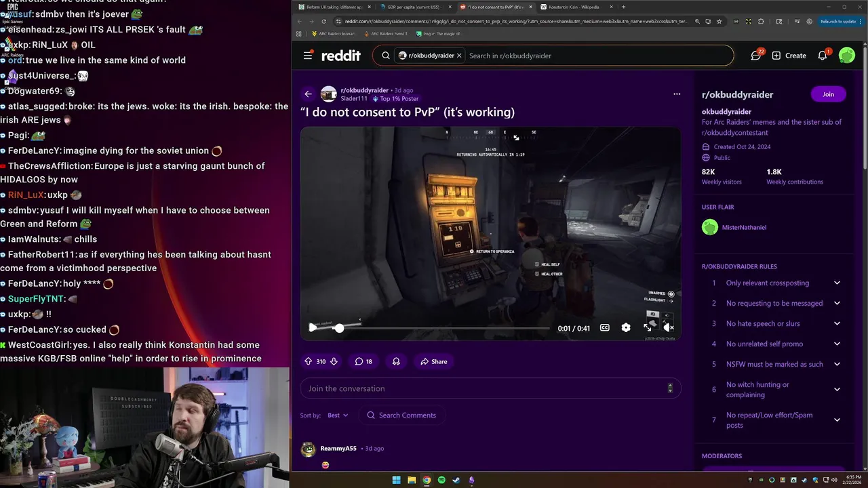The width and height of the screenshot is (868, 488).
Task: Share the post
Action: click(433, 361)
